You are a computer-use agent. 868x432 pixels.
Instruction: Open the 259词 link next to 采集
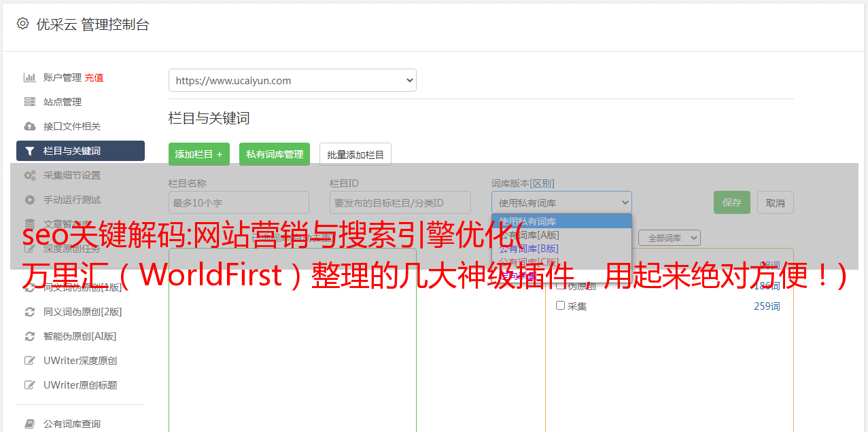click(767, 306)
